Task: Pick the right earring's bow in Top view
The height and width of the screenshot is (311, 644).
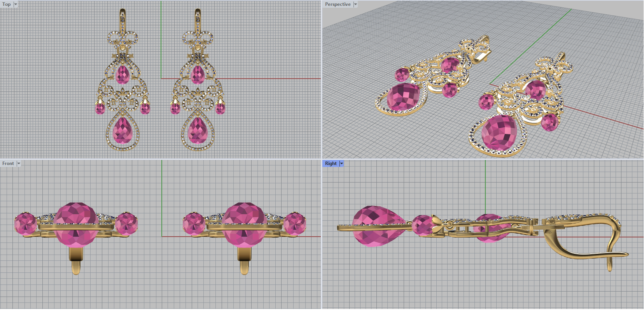Action: click(x=198, y=39)
